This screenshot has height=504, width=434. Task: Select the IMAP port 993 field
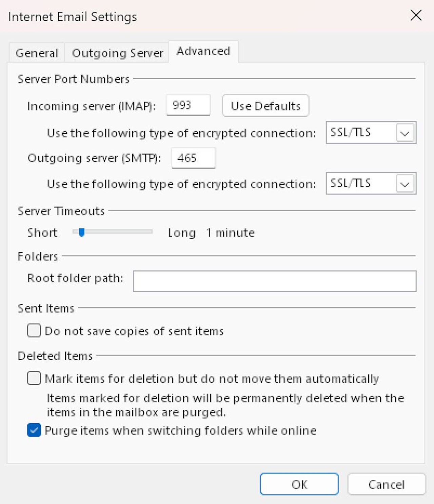(188, 105)
